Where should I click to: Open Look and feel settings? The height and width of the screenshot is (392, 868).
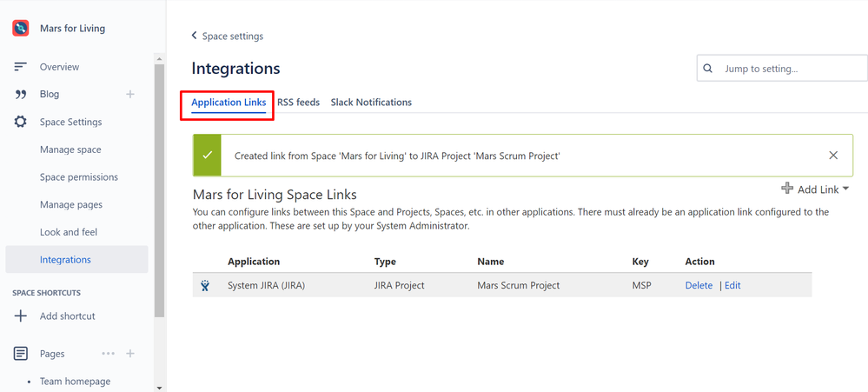pos(68,232)
